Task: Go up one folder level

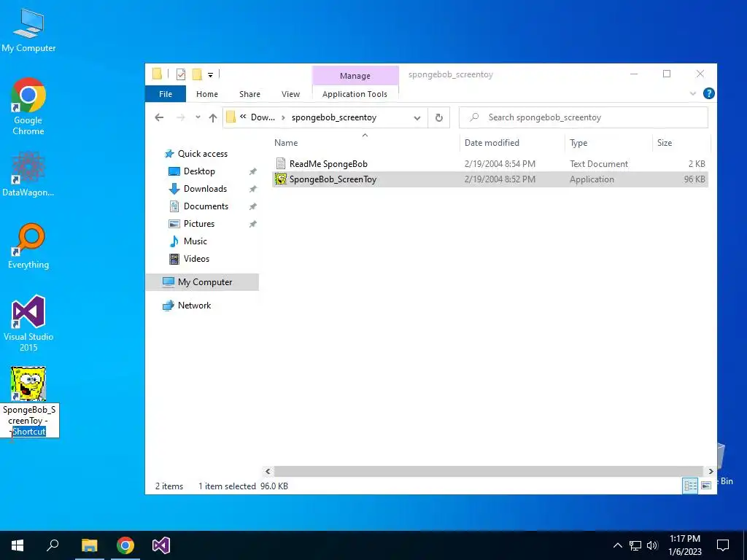Action: [x=213, y=117]
